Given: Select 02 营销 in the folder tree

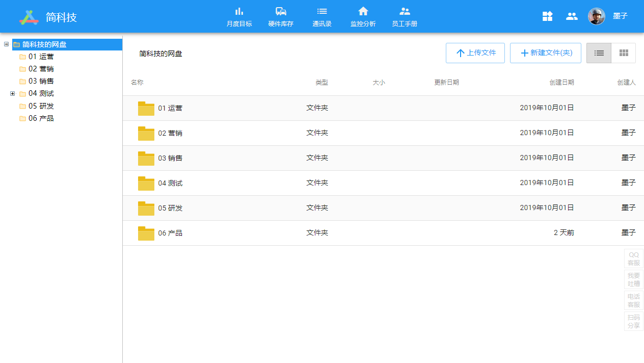Looking at the screenshot, I should [x=41, y=69].
